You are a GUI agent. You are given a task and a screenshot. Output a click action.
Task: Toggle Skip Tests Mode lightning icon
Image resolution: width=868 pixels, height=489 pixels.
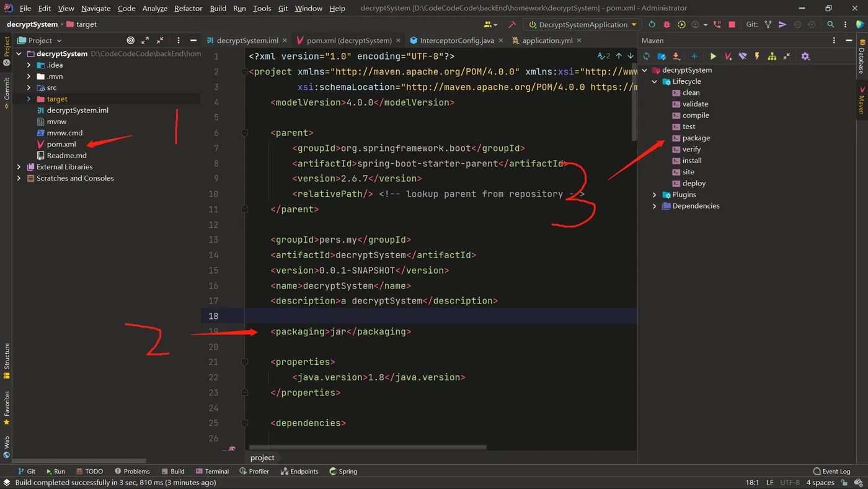[x=757, y=56]
